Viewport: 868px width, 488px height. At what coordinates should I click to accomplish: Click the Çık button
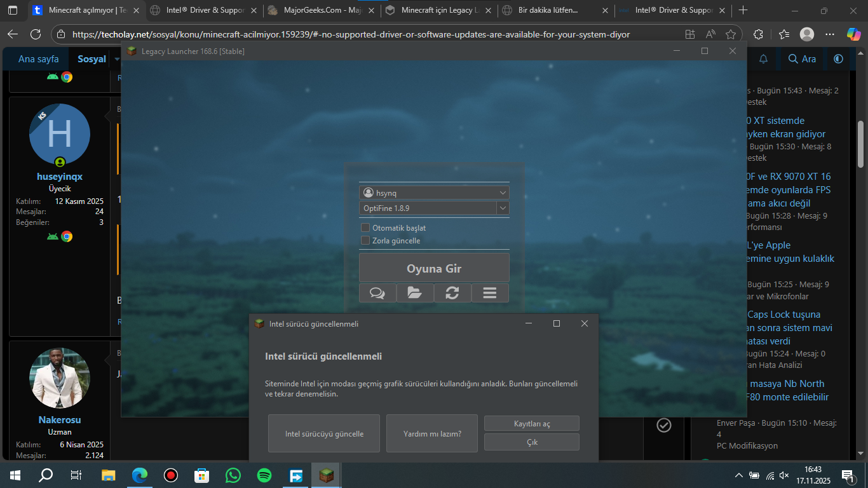tap(532, 442)
